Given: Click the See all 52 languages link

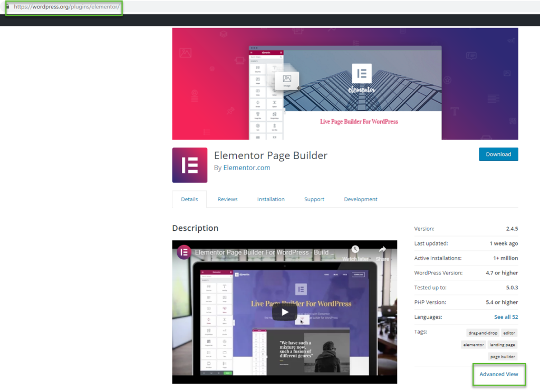Looking at the screenshot, I should pyautogui.click(x=506, y=317).
